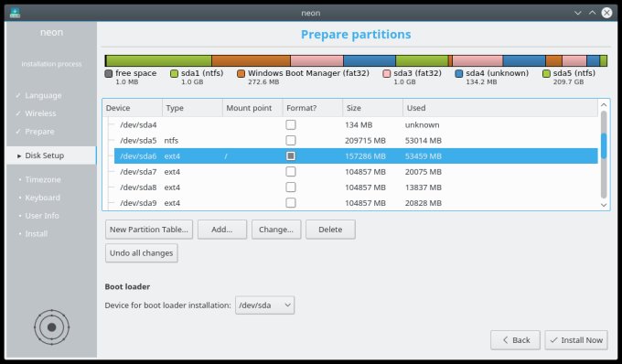Click the neon installer icon in title bar

(15, 13)
